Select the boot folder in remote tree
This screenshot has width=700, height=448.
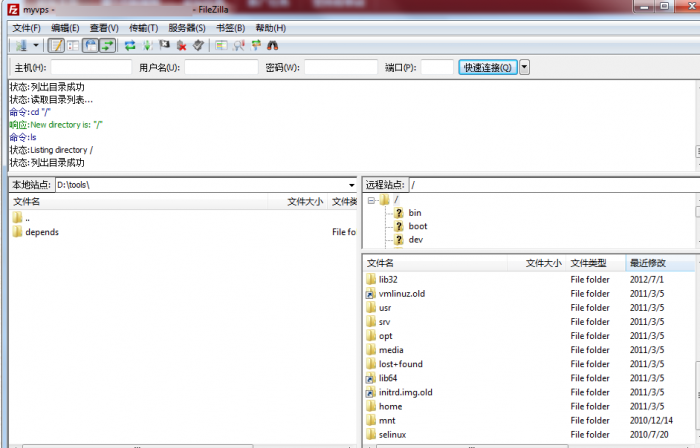pos(417,226)
